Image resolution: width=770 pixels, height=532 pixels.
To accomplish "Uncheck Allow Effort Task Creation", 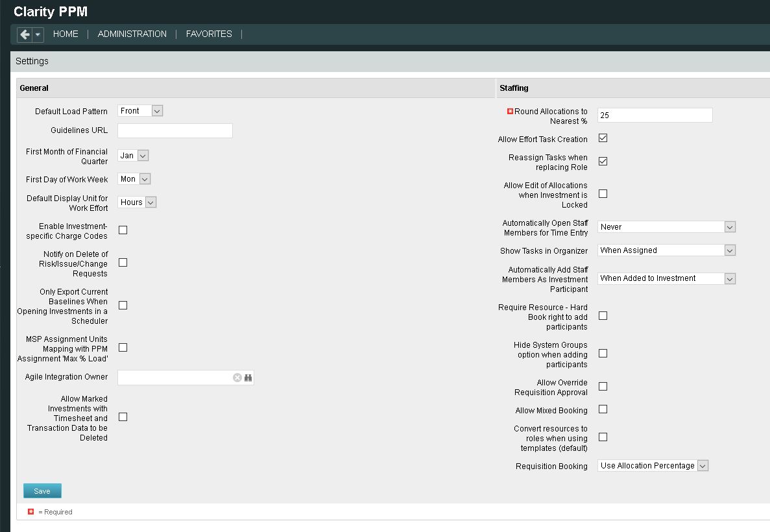I will [603, 138].
